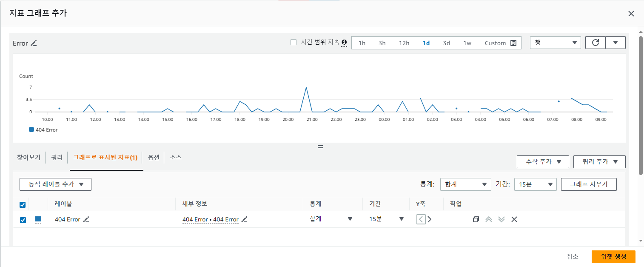Switch metric to right Y axis arrow
The width and height of the screenshot is (644, 267).
(x=430, y=219)
